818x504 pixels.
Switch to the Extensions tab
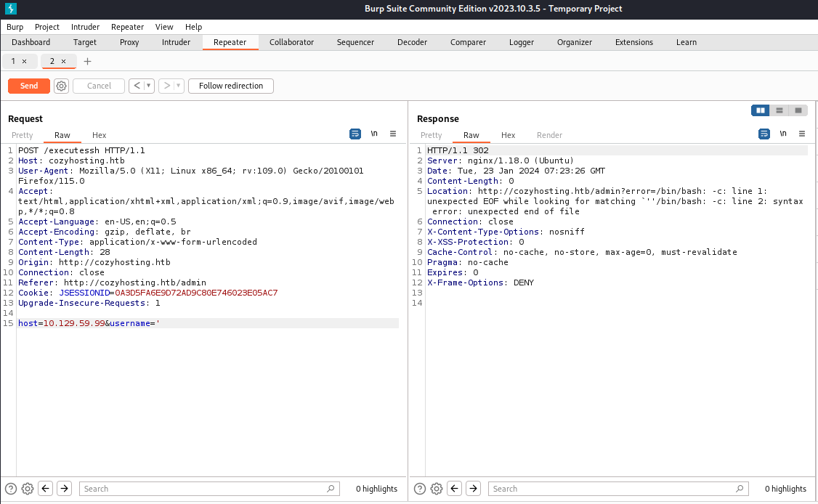click(x=634, y=42)
